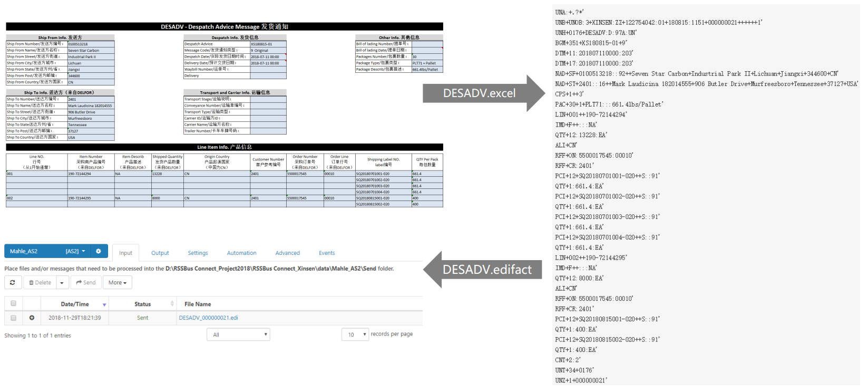Click the Murfreesboro city cell
This screenshot has width=868, height=391.
91,118
